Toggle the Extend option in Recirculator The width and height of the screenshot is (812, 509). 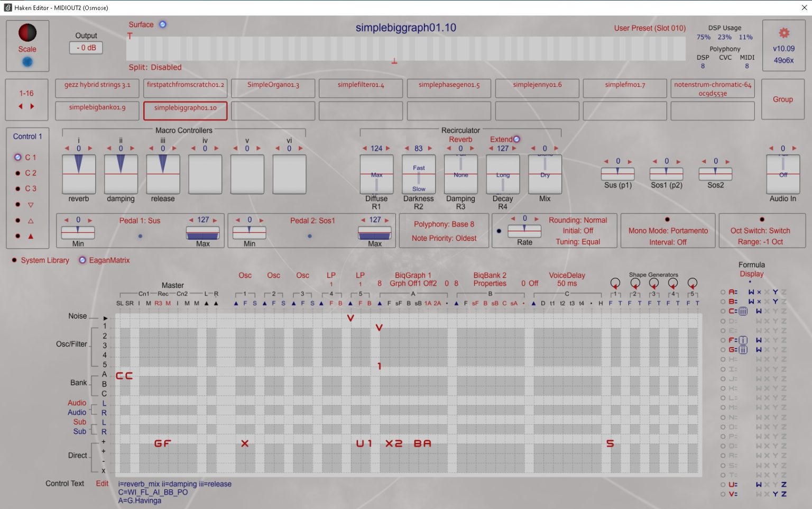(516, 139)
